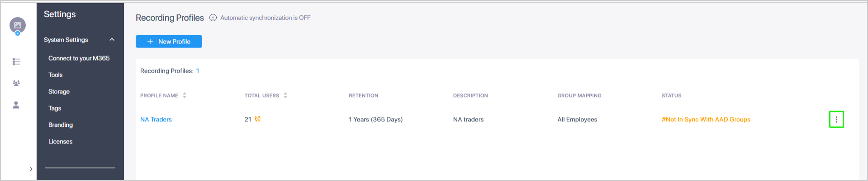The image size is (868, 181).
Task: Collapse the System Settings section
Action: point(112,40)
